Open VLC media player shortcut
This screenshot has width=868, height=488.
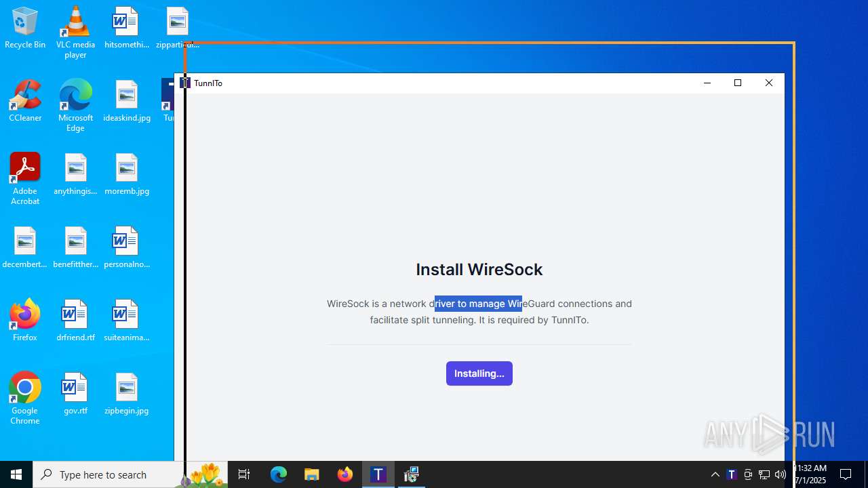75,33
